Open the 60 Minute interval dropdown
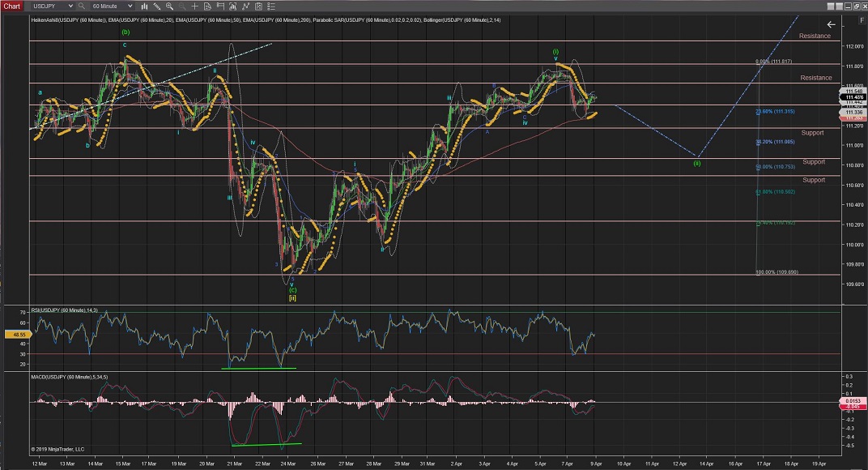This screenshot has width=868, height=470. tap(112, 6)
